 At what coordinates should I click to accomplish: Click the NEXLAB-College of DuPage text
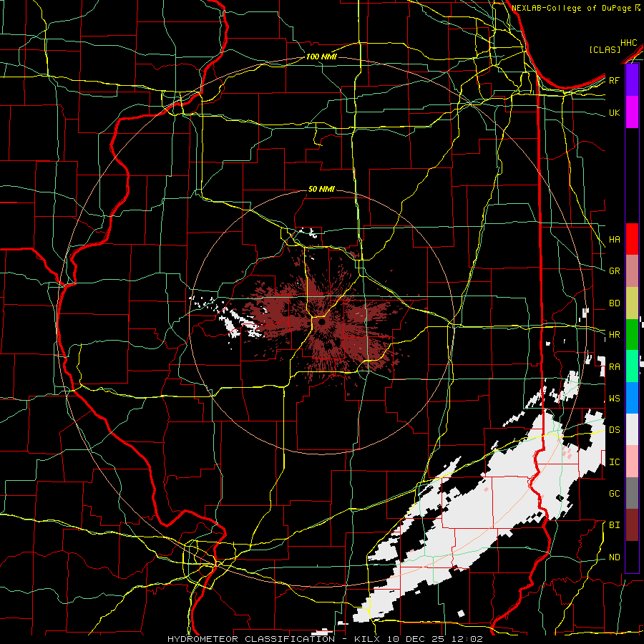pyautogui.click(x=572, y=8)
